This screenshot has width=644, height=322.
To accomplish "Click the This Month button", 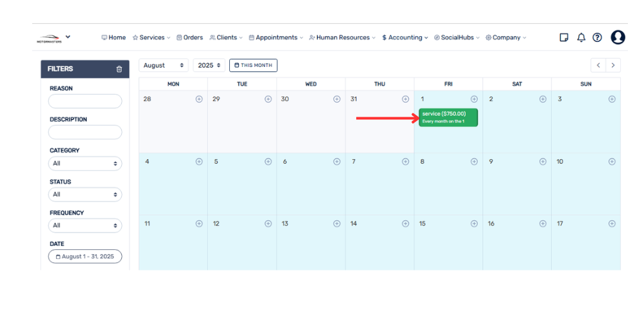I will 253,65.
